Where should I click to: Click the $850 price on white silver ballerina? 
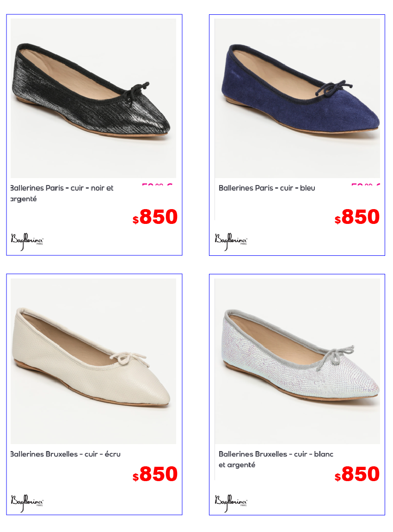point(357,474)
